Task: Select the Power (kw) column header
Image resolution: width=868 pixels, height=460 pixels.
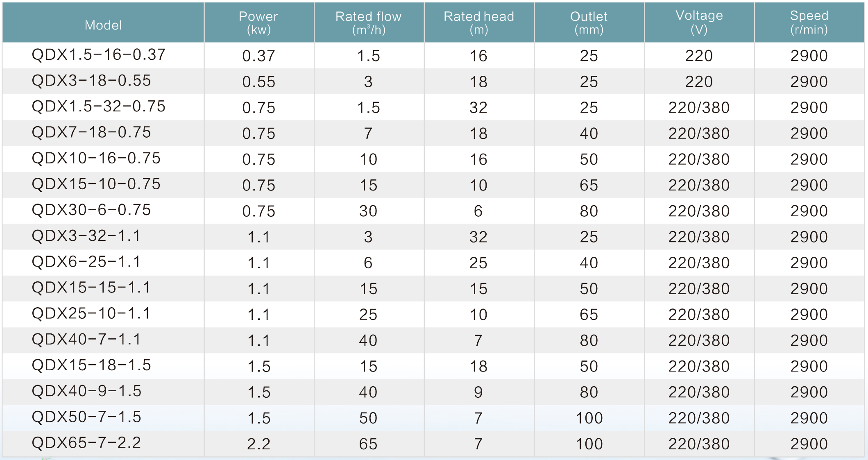Action: click(258, 23)
